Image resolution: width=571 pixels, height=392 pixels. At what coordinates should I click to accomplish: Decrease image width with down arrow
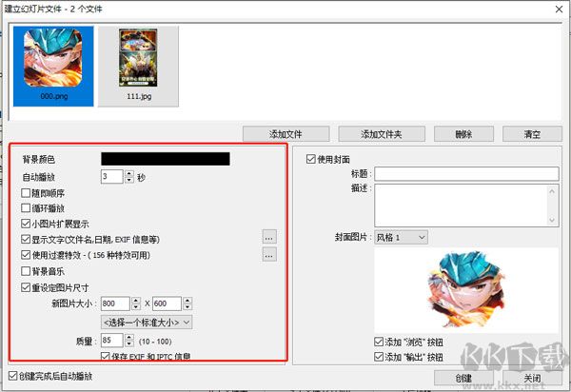136,306
